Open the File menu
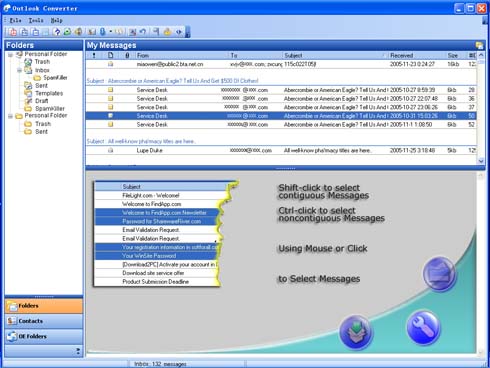This screenshot has height=368, width=490. pyautogui.click(x=15, y=20)
